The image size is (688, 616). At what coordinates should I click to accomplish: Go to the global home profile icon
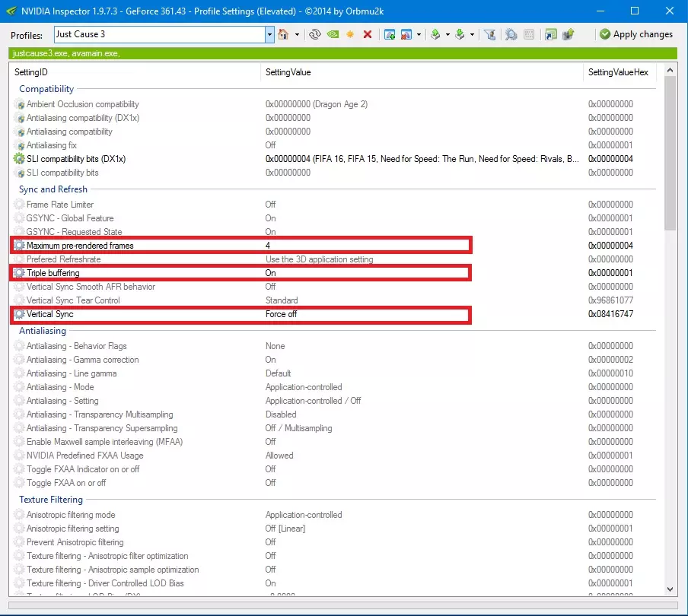[283, 34]
